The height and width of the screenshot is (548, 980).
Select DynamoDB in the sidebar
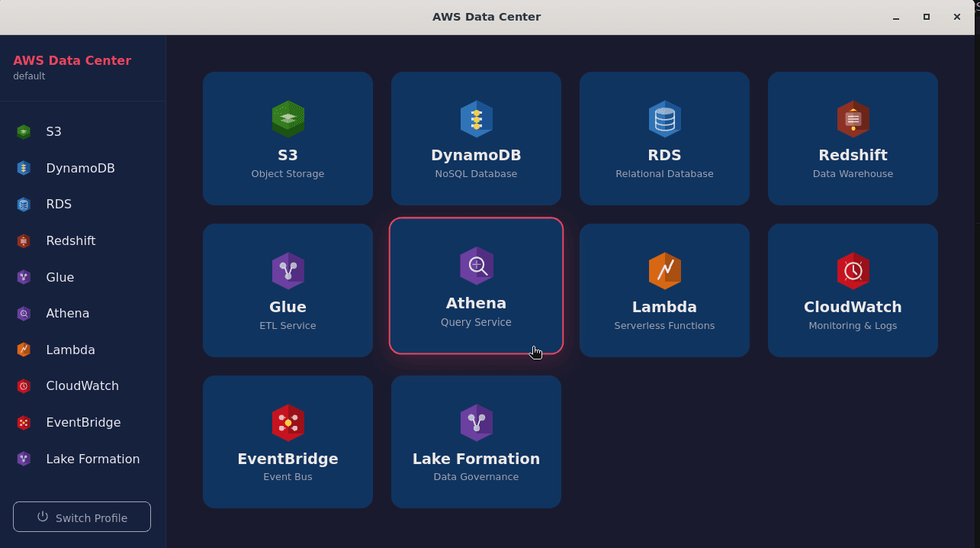tap(82, 168)
